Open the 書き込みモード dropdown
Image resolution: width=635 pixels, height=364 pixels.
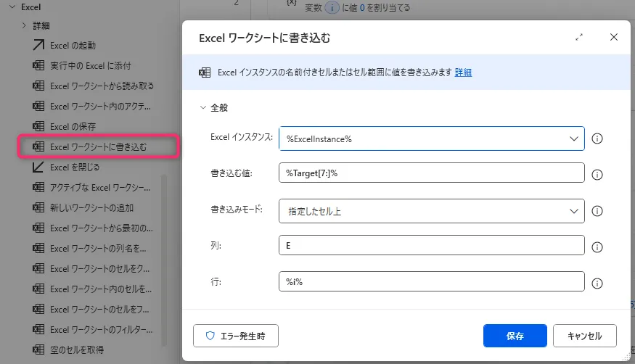coord(431,211)
